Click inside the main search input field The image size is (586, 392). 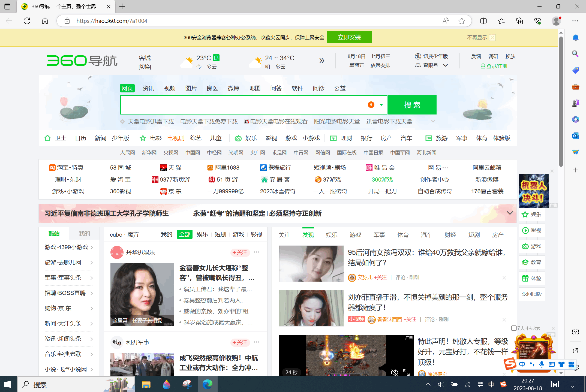point(243,105)
